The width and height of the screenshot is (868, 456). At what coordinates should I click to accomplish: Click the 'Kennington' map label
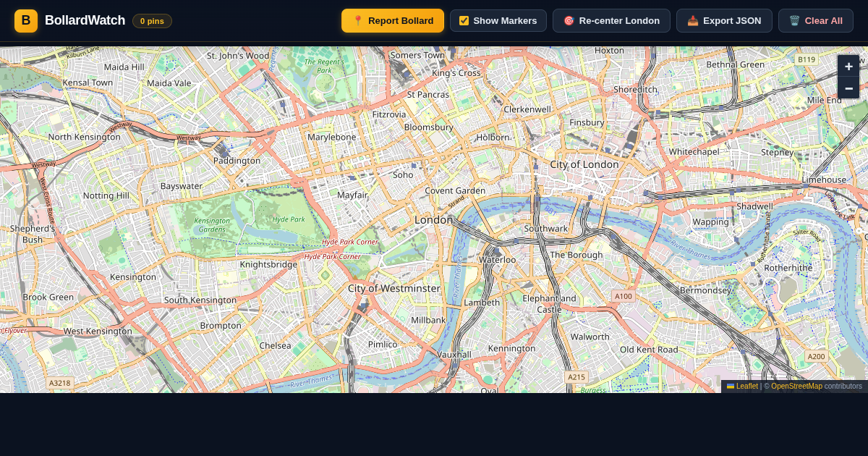click(x=511, y=348)
